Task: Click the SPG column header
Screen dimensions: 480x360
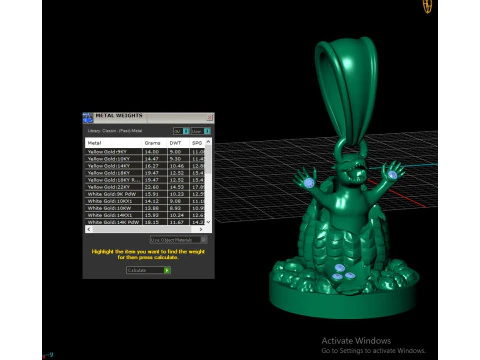Action: tap(197, 143)
